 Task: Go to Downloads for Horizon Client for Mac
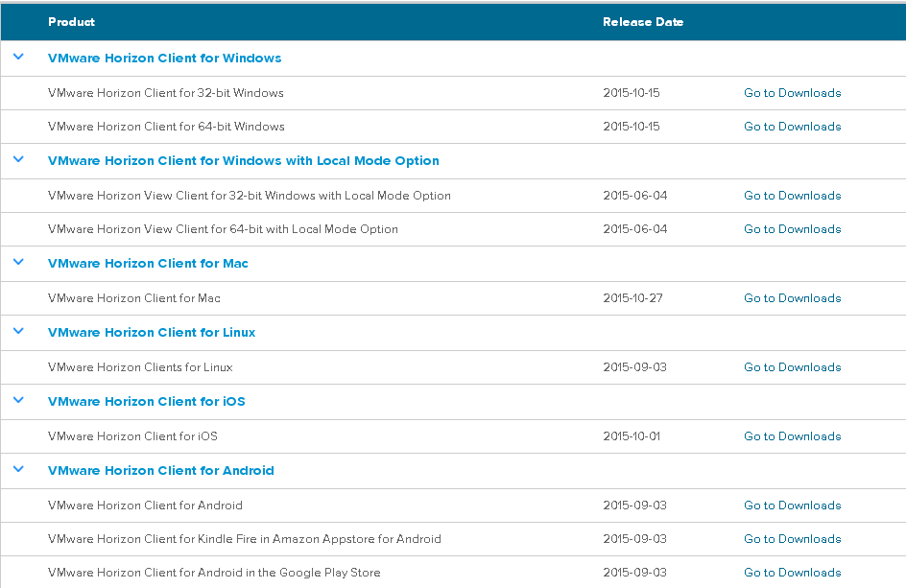[x=792, y=298]
